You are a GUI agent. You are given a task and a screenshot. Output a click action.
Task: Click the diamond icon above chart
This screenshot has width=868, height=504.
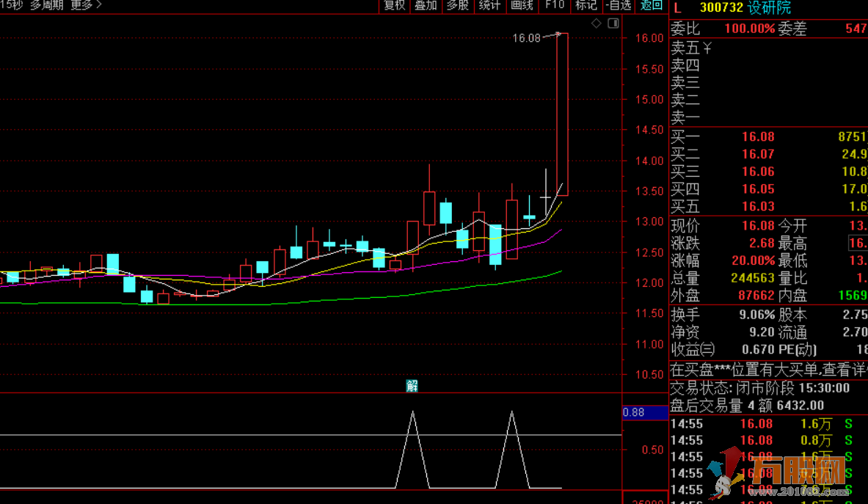pyautogui.click(x=597, y=23)
